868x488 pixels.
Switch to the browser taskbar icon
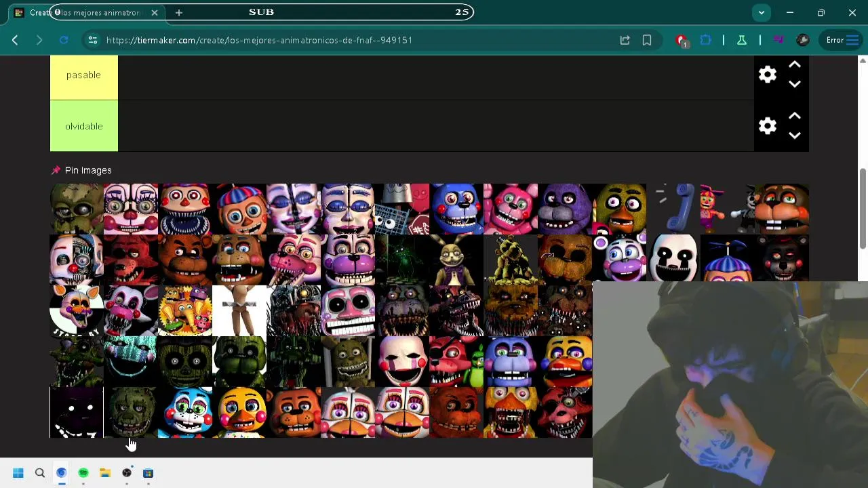click(x=62, y=473)
